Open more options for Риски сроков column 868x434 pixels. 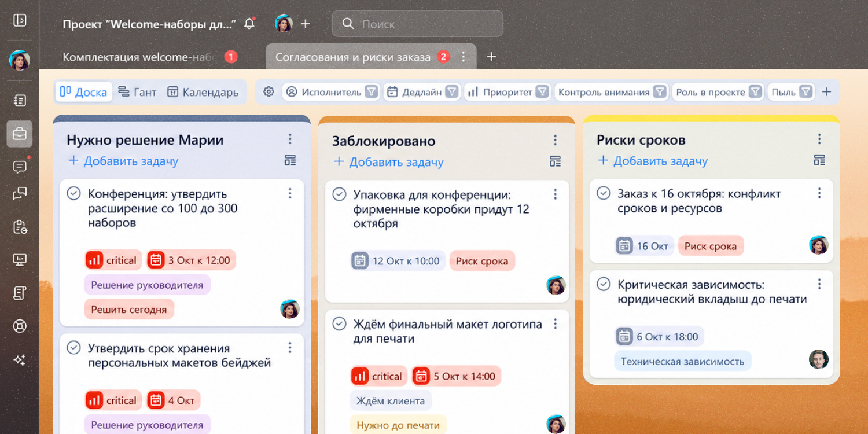click(819, 139)
